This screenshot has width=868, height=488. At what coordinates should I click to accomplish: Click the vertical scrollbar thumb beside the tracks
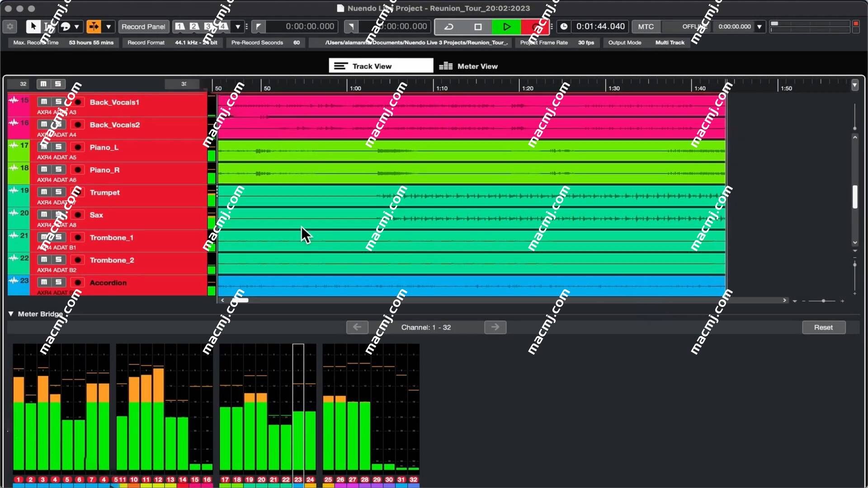tap(855, 197)
